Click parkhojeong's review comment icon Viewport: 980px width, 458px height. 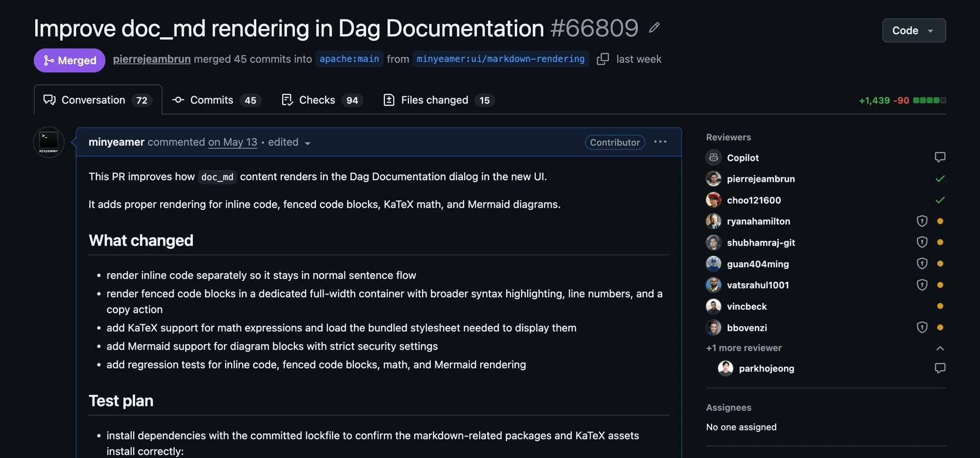940,368
